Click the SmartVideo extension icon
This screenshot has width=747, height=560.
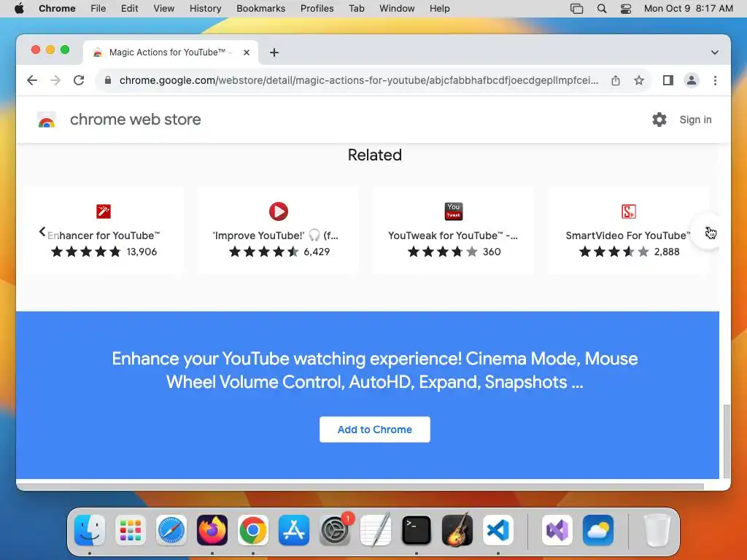[x=628, y=211]
